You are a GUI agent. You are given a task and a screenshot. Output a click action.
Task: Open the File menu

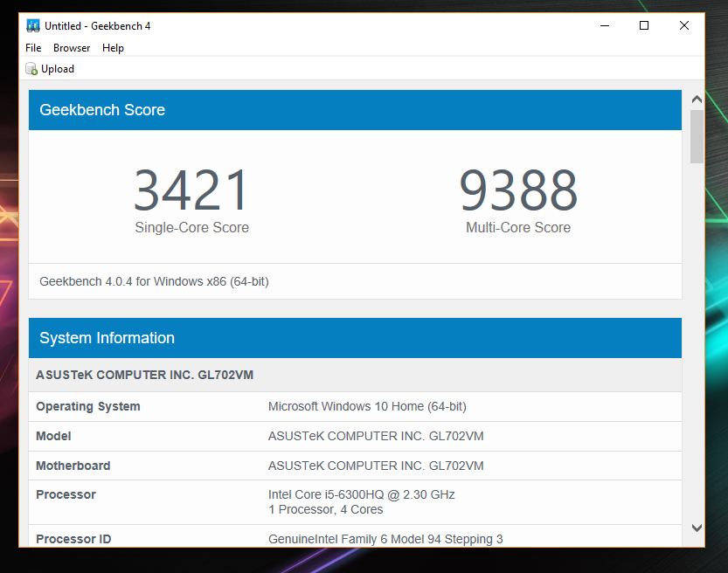tap(33, 48)
